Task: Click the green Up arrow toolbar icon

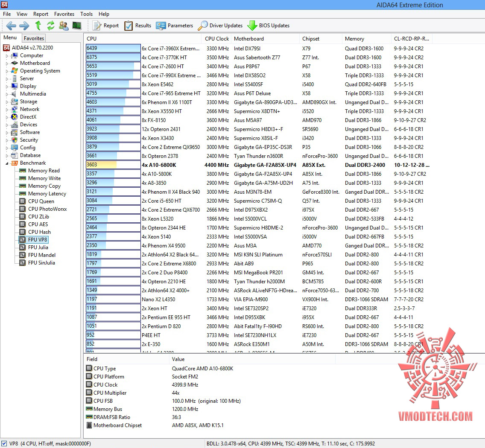Action: [38, 26]
